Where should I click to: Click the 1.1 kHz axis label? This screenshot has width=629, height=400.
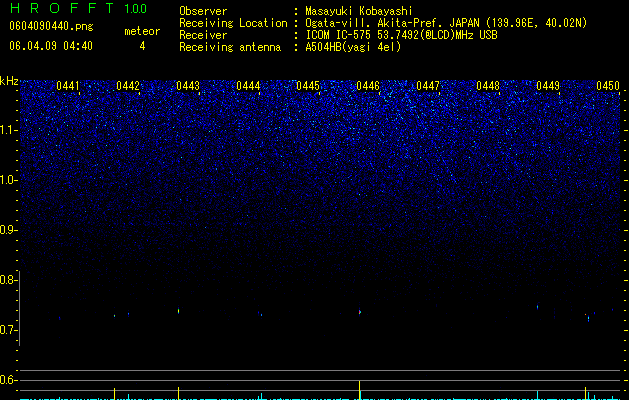point(8,130)
